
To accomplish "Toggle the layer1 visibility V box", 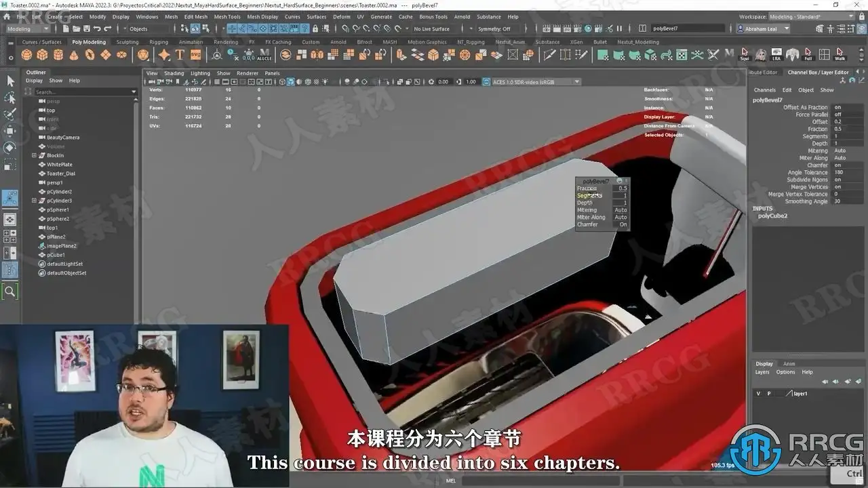I will click(x=758, y=393).
